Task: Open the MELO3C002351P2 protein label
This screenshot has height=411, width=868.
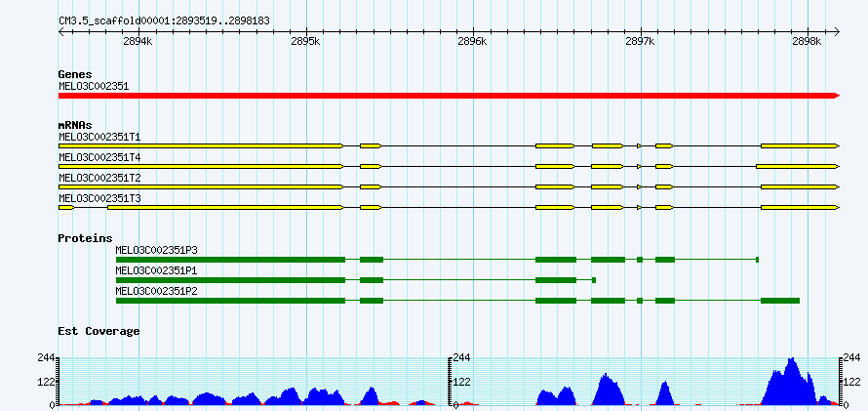Action: pyautogui.click(x=157, y=291)
